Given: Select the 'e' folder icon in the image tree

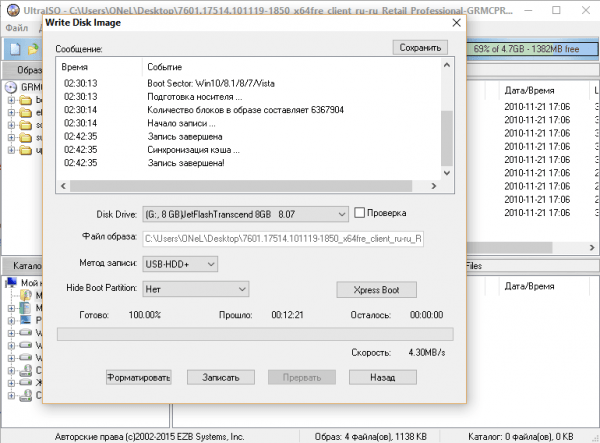Looking at the screenshot, I should (x=26, y=113).
